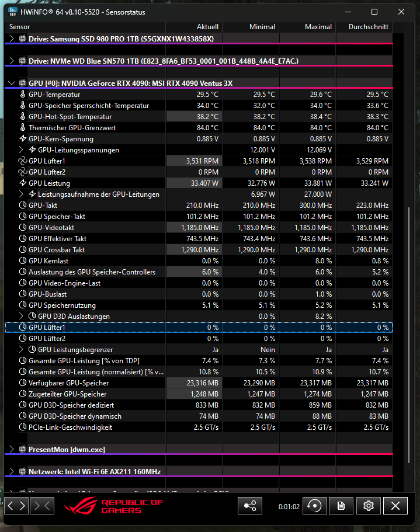Click thermometer icon beside Thermischer GPU-Grenzwert
This screenshot has width=420, height=532.
click(x=23, y=127)
